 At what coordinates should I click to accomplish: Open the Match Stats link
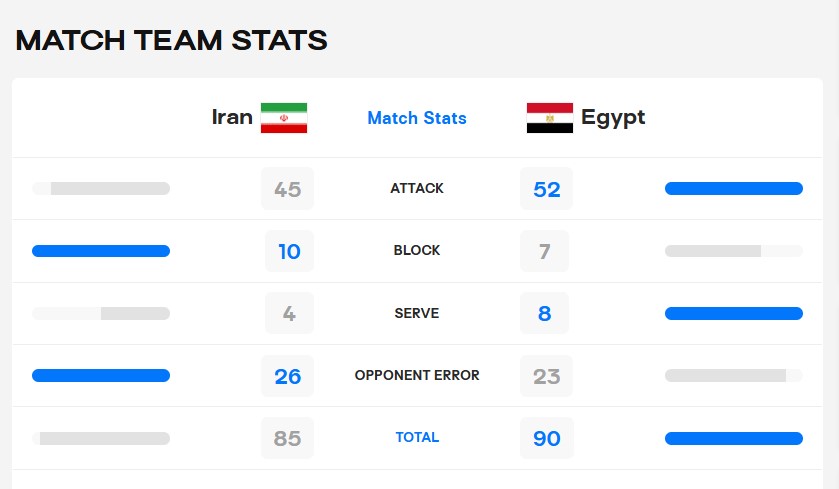point(417,118)
